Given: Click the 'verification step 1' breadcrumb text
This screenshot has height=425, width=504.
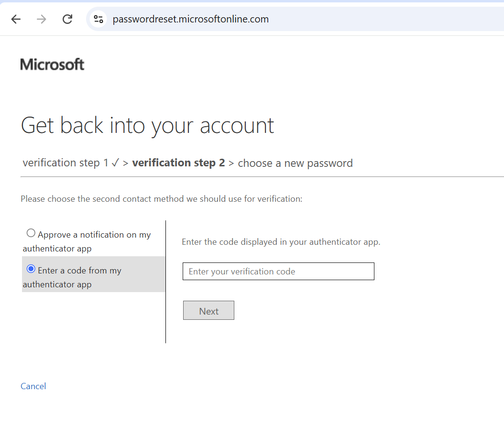Looking at the screenshot, I should click(x=65, y=163).
